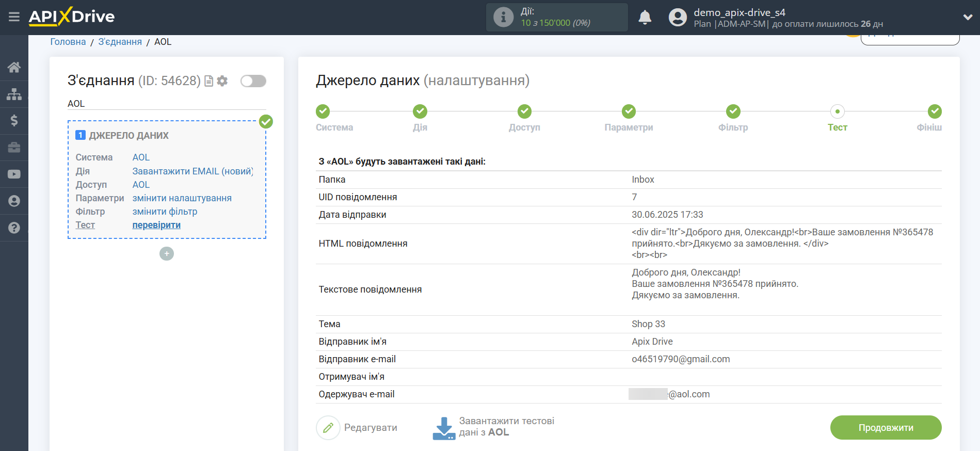Go to the Доступ step
980x451 pixels.
524,111
